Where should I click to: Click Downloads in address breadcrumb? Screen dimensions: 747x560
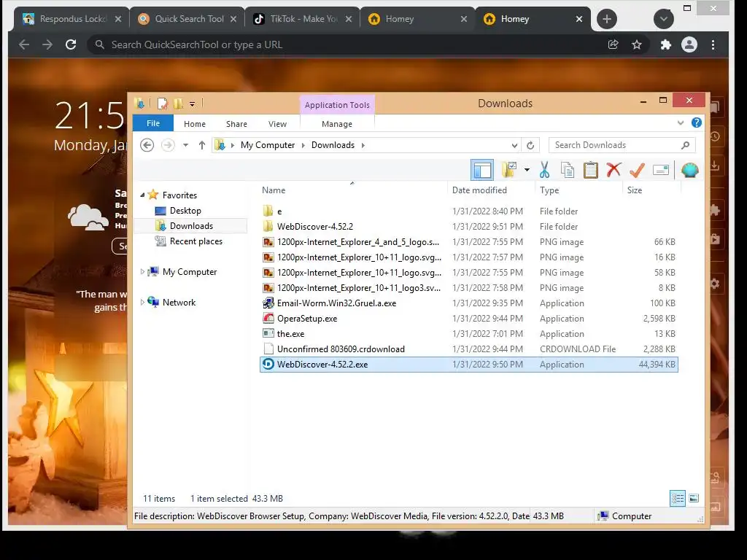[x=333, y=145]
